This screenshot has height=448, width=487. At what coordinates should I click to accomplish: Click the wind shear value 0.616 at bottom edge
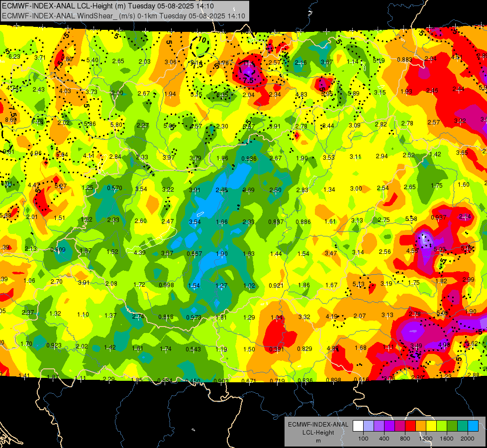(x=361, y=379)
